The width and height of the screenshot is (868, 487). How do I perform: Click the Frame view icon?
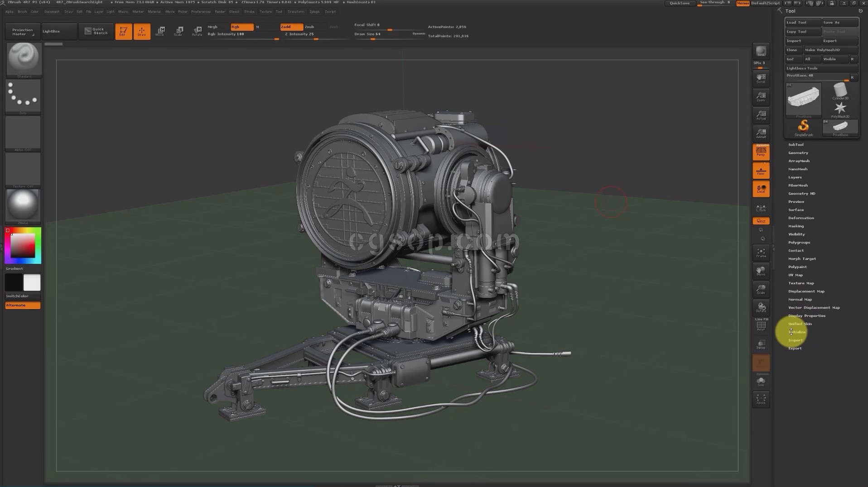tap(761, 253)
